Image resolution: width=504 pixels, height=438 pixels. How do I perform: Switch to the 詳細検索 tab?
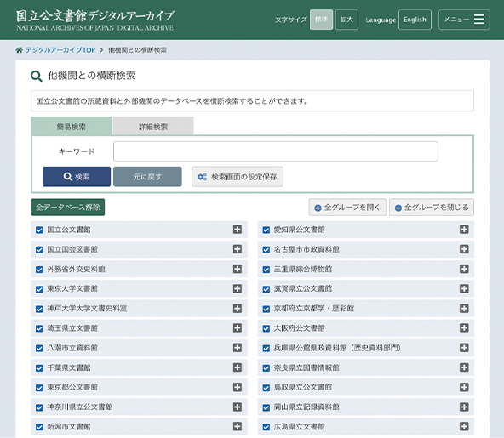153,126
